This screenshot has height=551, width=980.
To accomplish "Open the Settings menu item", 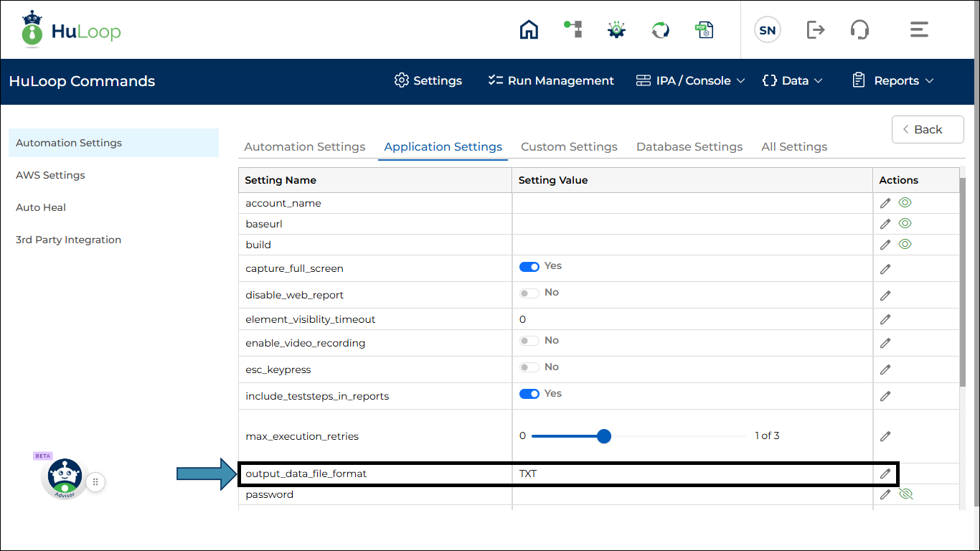I will [x=428, y=81].
